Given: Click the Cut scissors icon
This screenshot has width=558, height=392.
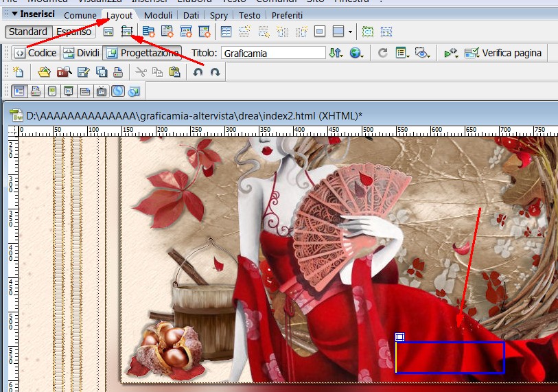Looking at the screenshot, I should pyautogui.click(x=141, y=72).
